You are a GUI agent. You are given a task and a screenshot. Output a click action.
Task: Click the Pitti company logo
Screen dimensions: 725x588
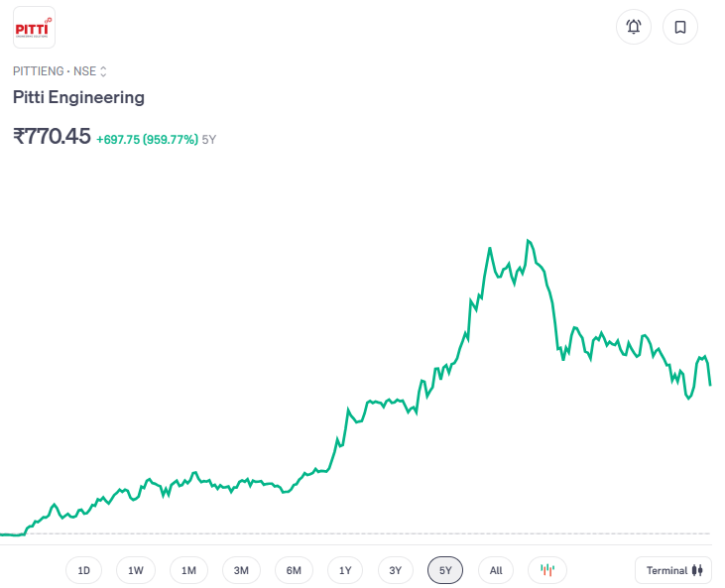click(x=34, y=28)
